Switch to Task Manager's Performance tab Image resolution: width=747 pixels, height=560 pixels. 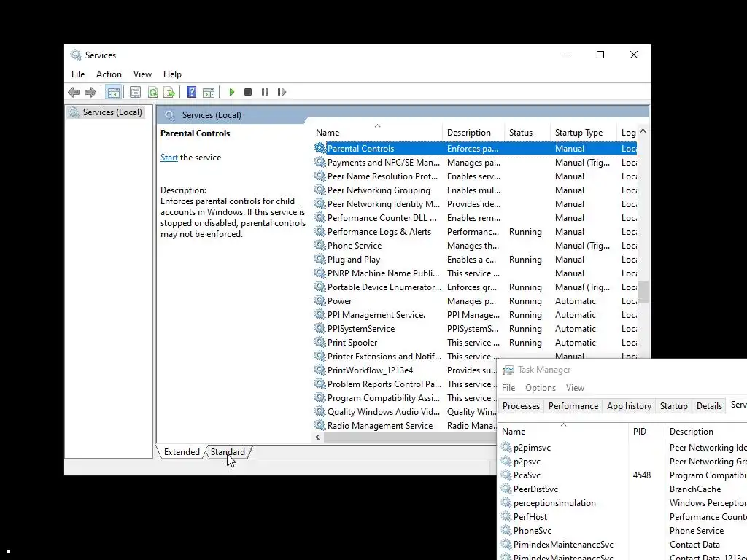[x=573, y=405]
